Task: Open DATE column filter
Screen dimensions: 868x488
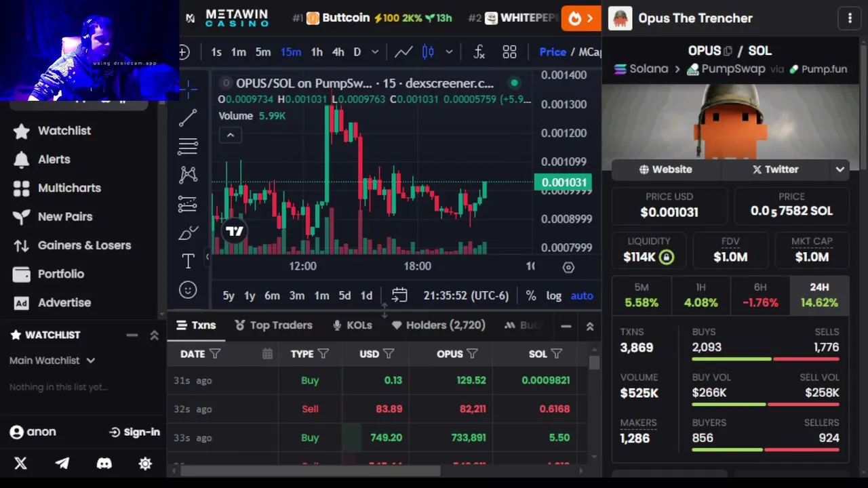Action: [x=215, y=354]
